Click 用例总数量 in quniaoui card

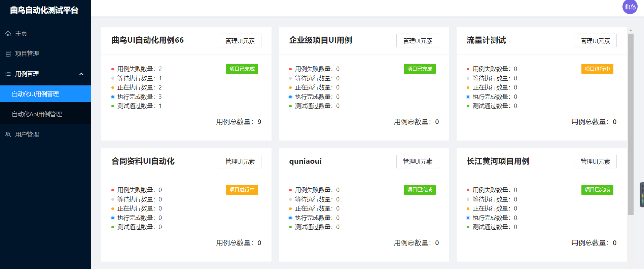coord(416,243)
